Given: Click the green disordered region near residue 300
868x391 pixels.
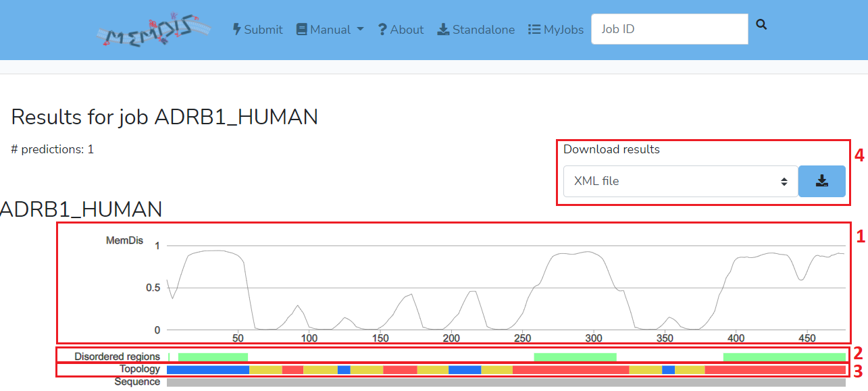Looking at the screenshot, I should pyautogui.click(x=575, y=357).
